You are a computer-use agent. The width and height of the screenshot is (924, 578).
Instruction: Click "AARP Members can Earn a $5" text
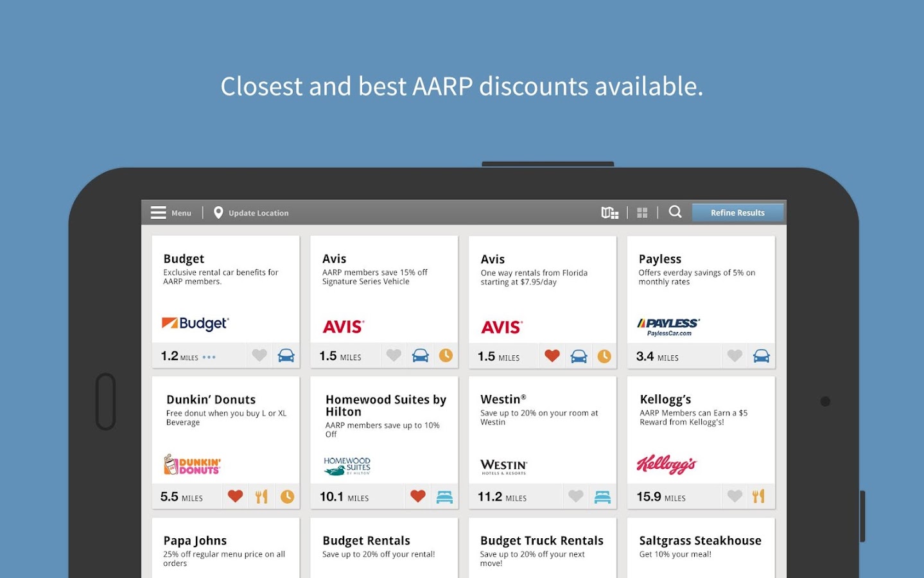point(693,417)
